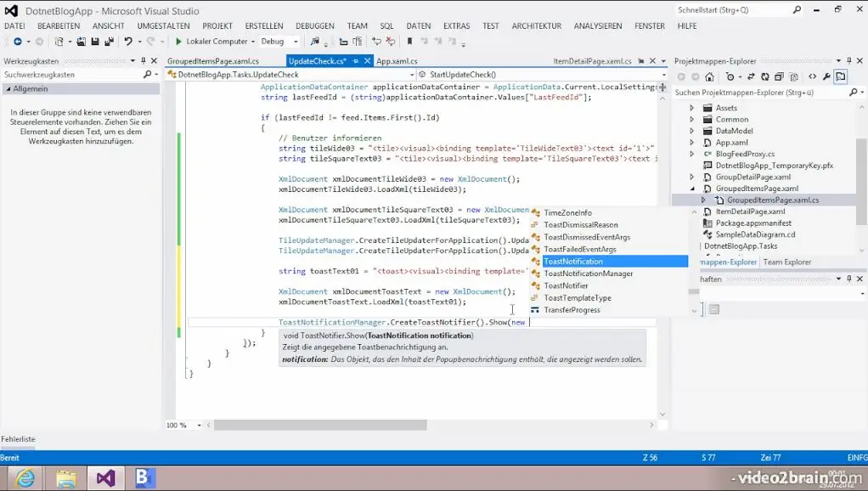Click the Open File icon in toolbar

[x=82, y=42]
